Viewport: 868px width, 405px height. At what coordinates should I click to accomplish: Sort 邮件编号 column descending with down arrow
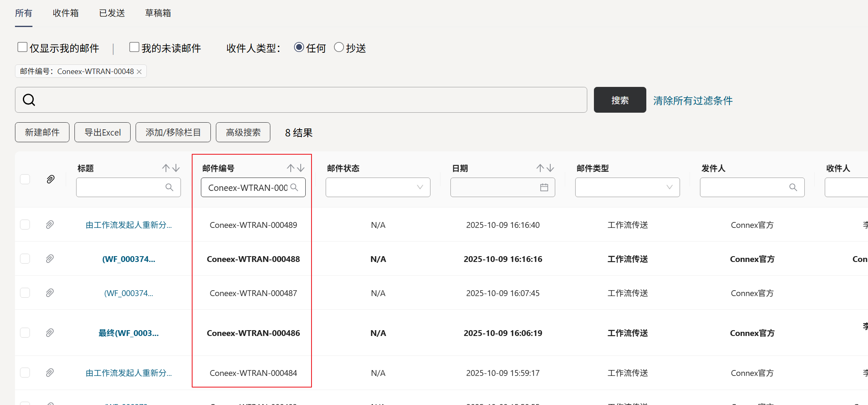tap(301, 168)
